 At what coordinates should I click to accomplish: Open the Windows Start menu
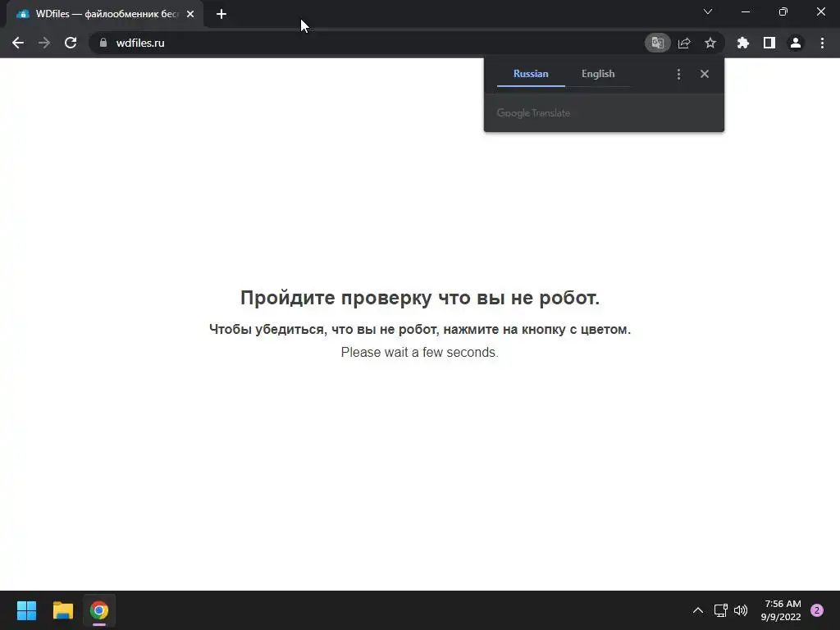26,610
